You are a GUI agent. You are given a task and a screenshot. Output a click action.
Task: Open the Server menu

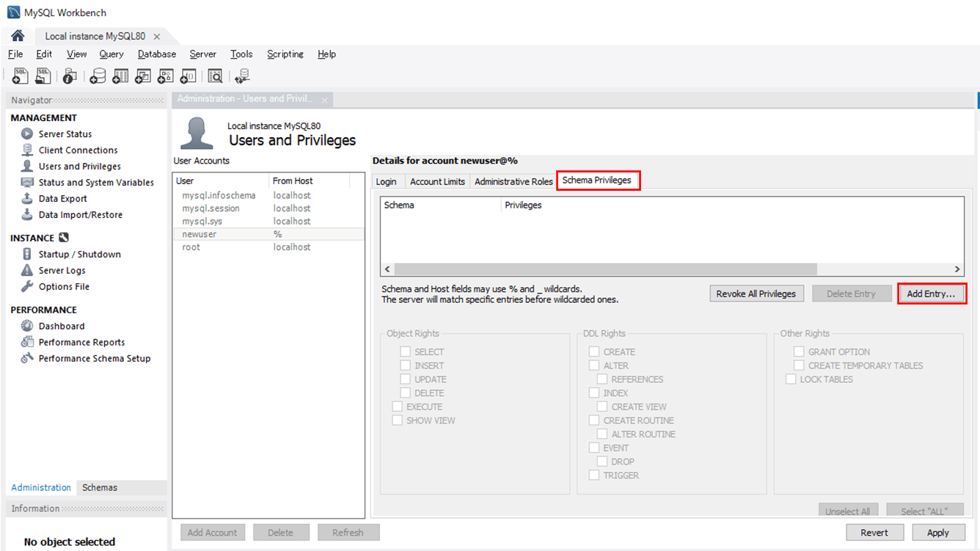click(x=202, y=54)
